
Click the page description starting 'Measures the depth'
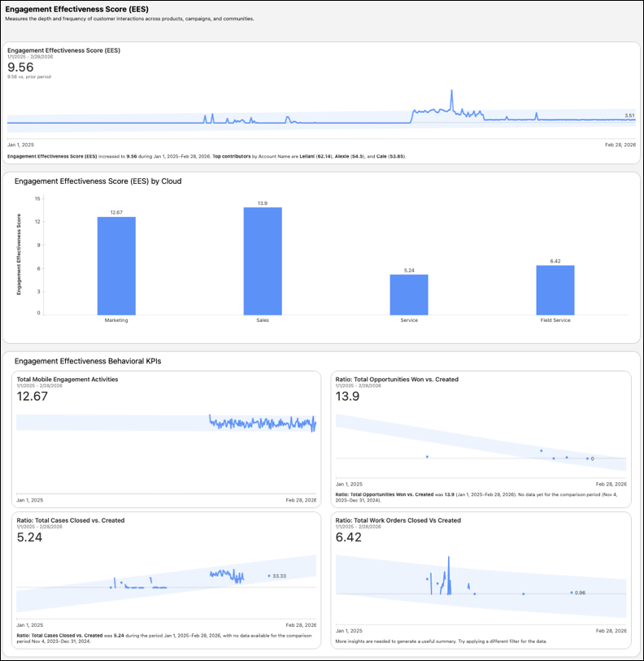129,19
